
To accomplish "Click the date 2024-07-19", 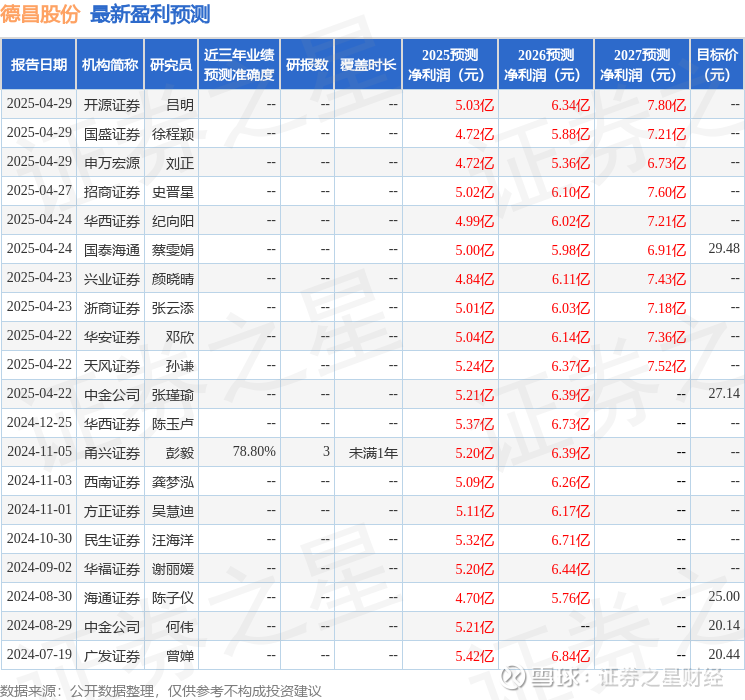I will coord(39,654).
